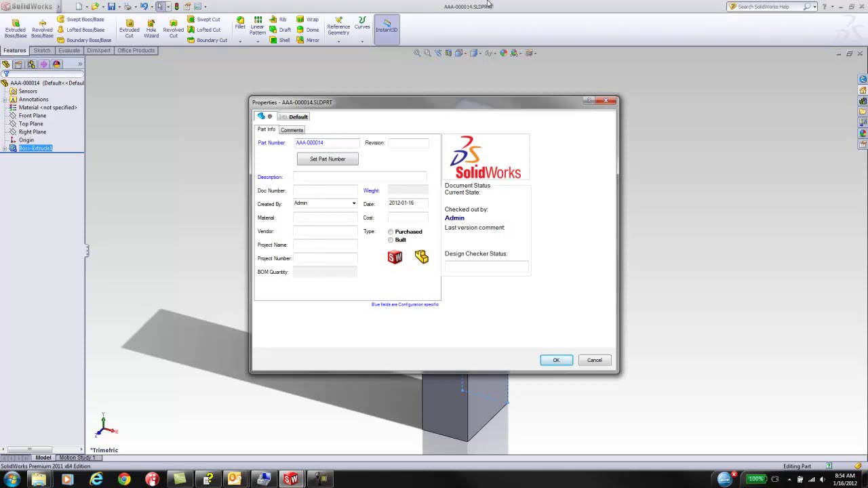Select the Dome feature
This screenshot has width=868, height=488.
point(307,30)
